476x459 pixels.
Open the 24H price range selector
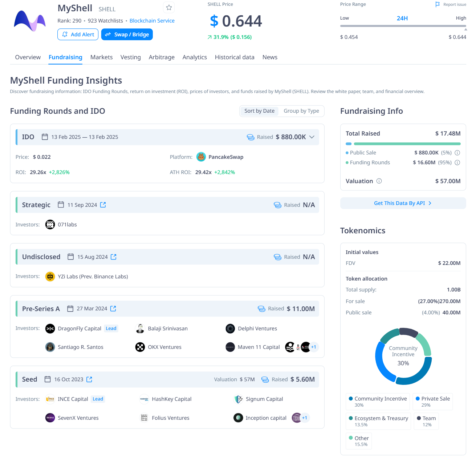tap(402, 18)
